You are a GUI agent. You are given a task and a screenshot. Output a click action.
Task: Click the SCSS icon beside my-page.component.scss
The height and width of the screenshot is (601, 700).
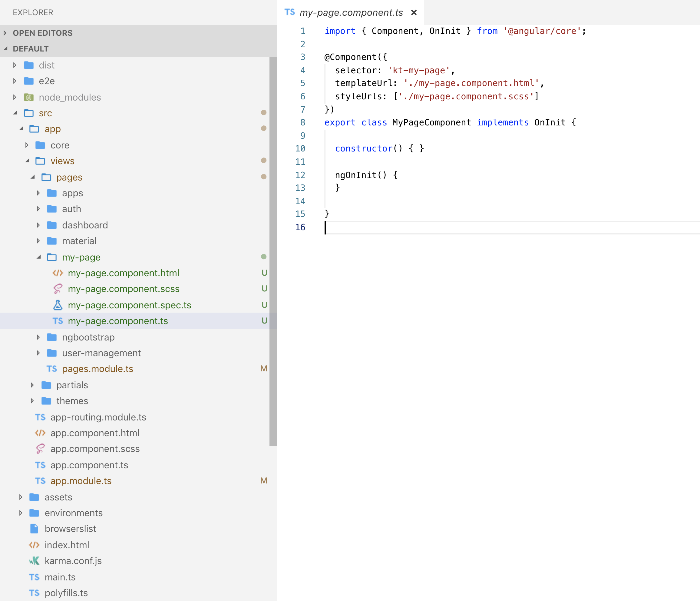coord(57,289)
